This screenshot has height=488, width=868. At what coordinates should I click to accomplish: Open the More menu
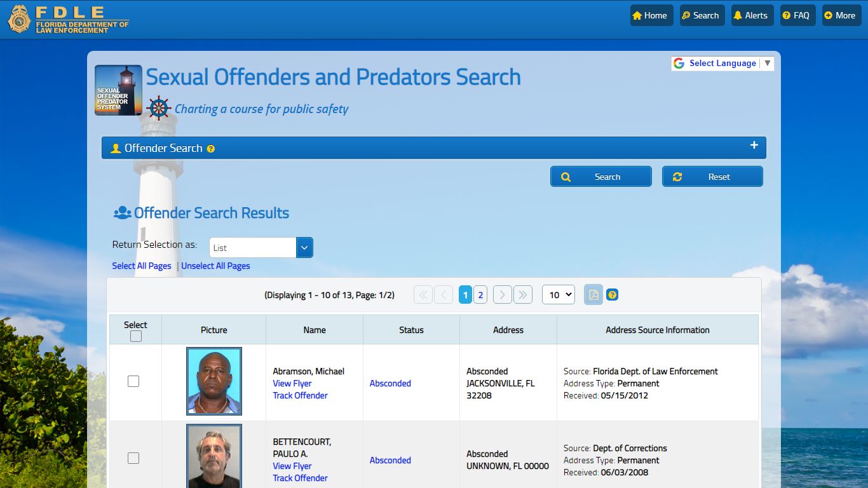pyautogui.click(x=841, y=16)
